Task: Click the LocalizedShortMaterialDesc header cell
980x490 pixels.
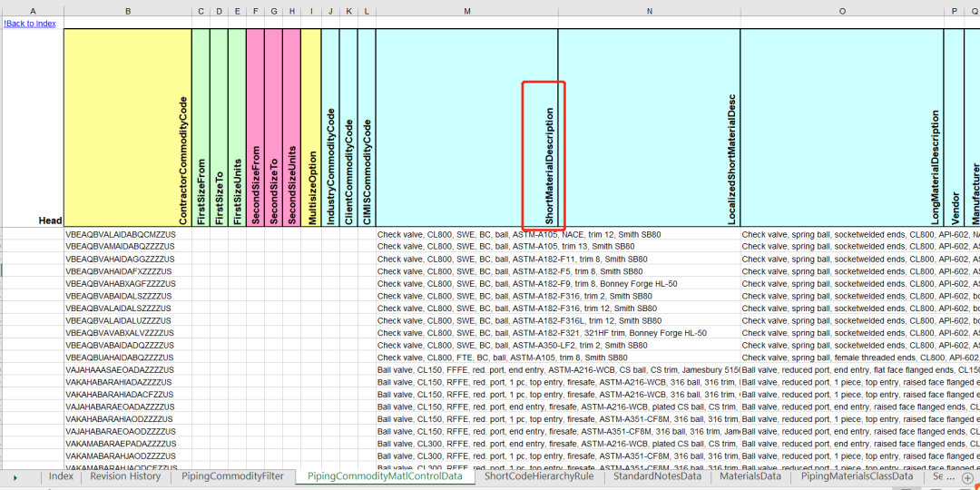Action: 650,128
